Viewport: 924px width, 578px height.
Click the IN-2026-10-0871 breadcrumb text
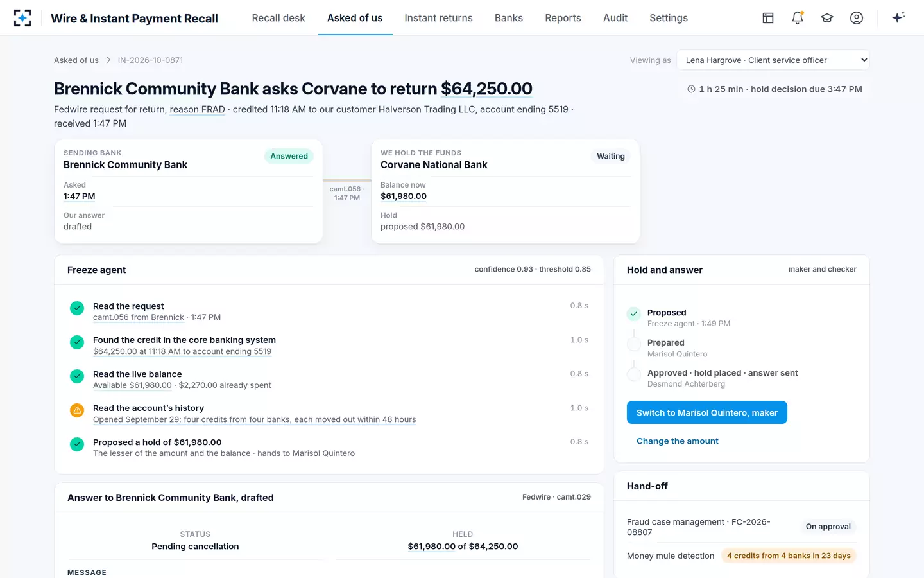[150, 60]
